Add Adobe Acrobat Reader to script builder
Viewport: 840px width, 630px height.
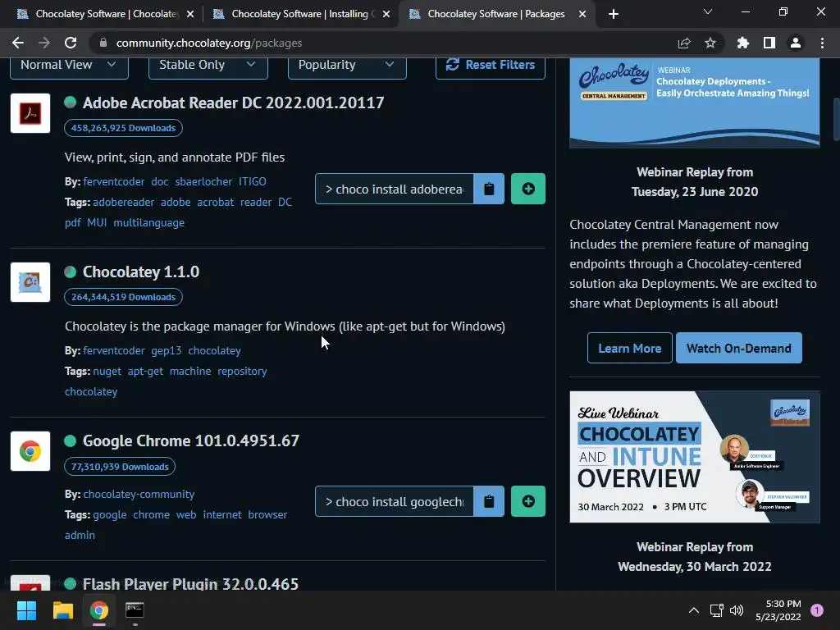pyautogui.click(x=528, y=189)
